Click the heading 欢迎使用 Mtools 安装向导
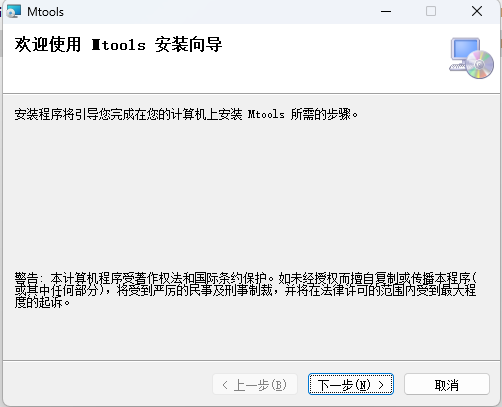502x407 pixels. coord(118,45)
